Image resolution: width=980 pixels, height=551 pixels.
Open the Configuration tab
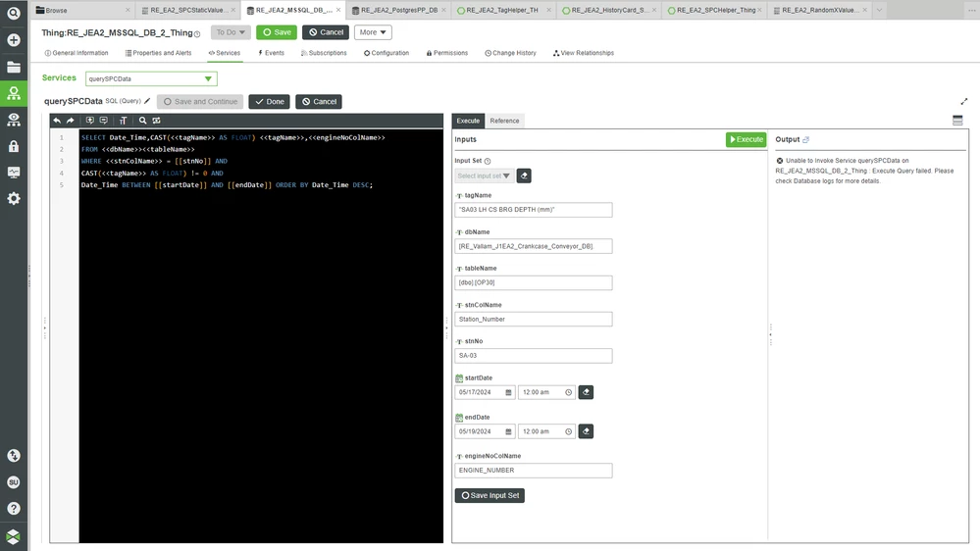[387, 53]
